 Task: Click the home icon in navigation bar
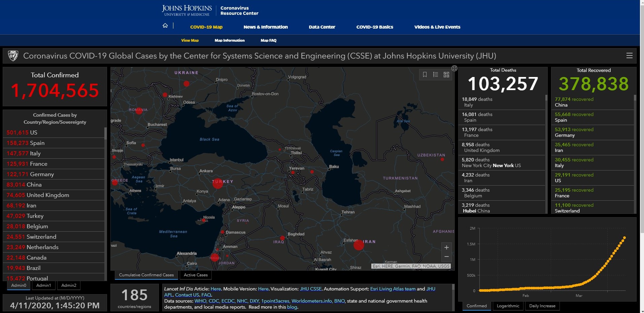165,26
